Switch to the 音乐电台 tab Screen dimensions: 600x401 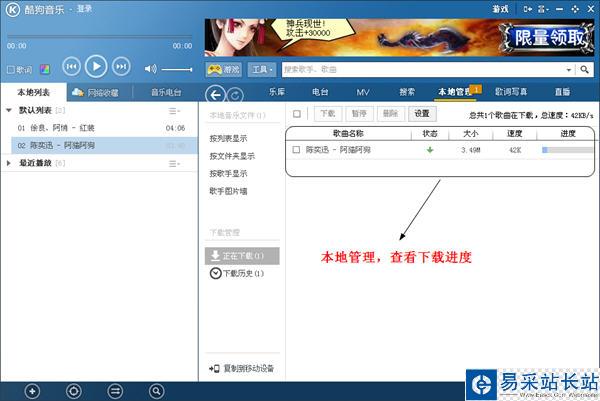pos(166,92)
